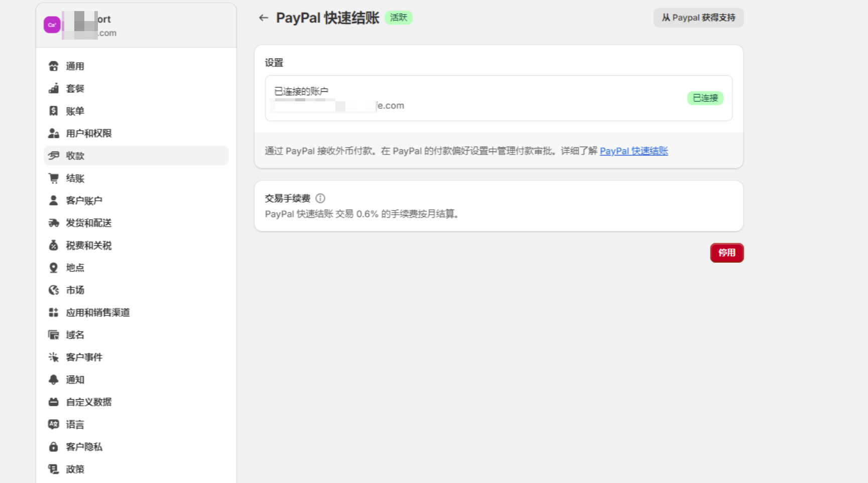The image size is (868, 483).
Task: Click the 地点 location pin icon
Action: (x=54, y=268)
